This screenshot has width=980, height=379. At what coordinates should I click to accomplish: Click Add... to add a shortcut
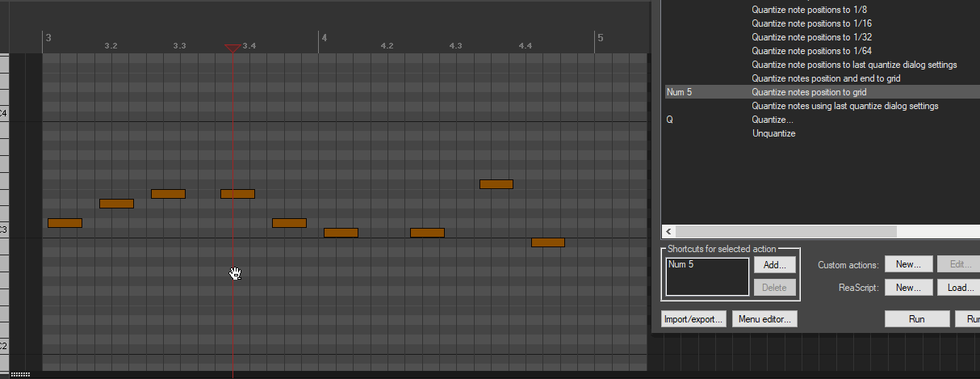point(775,264)
